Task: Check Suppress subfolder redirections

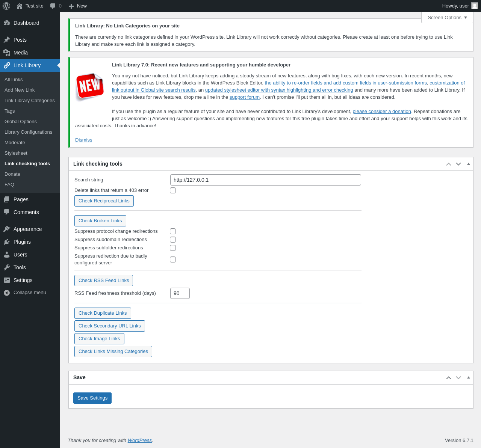Action: click(x=173, y=248)
